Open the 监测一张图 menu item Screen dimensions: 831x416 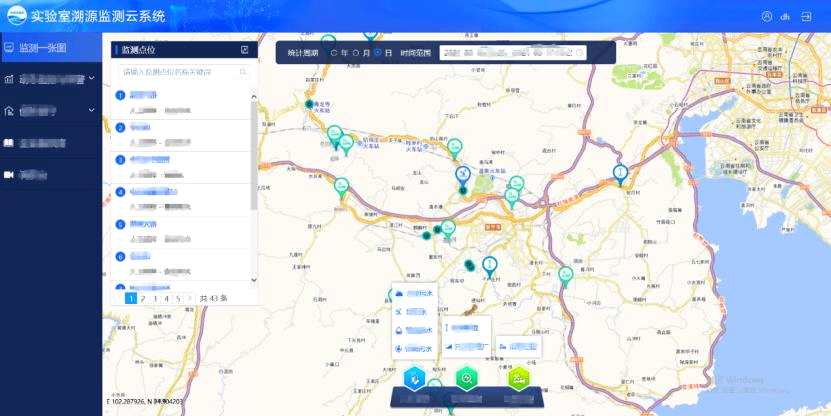pos(51,48)
